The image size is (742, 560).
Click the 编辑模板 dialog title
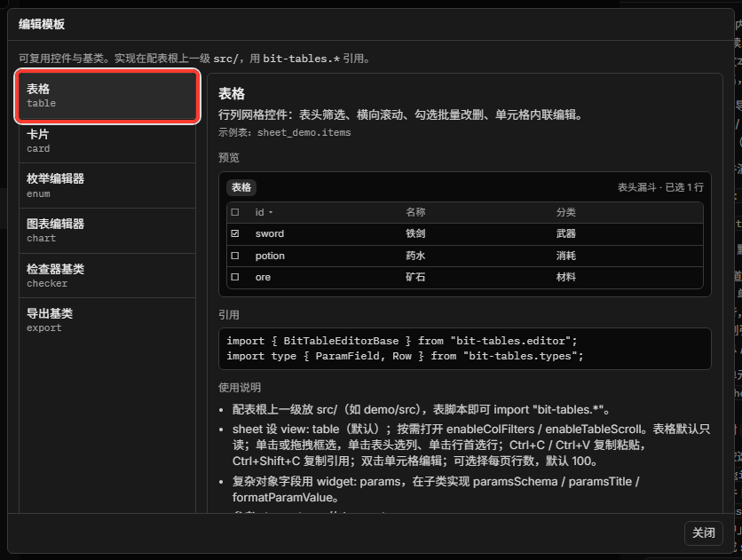(x=42, y=24)
